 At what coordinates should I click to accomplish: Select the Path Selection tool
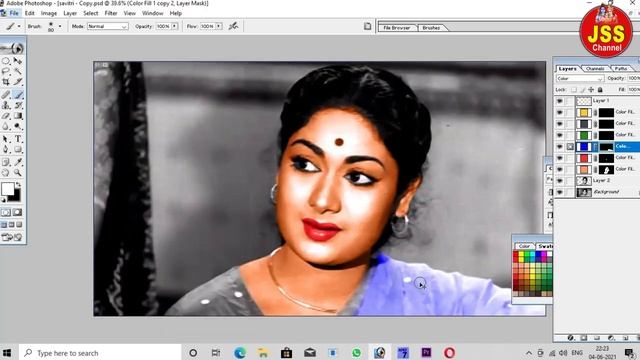[6, 140]
